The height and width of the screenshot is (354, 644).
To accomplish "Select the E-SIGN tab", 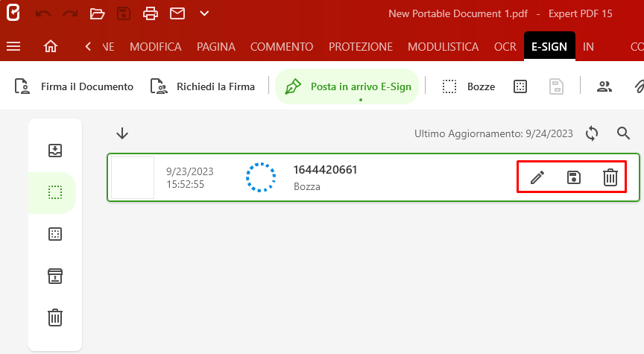I will click(x=549, y=46).
